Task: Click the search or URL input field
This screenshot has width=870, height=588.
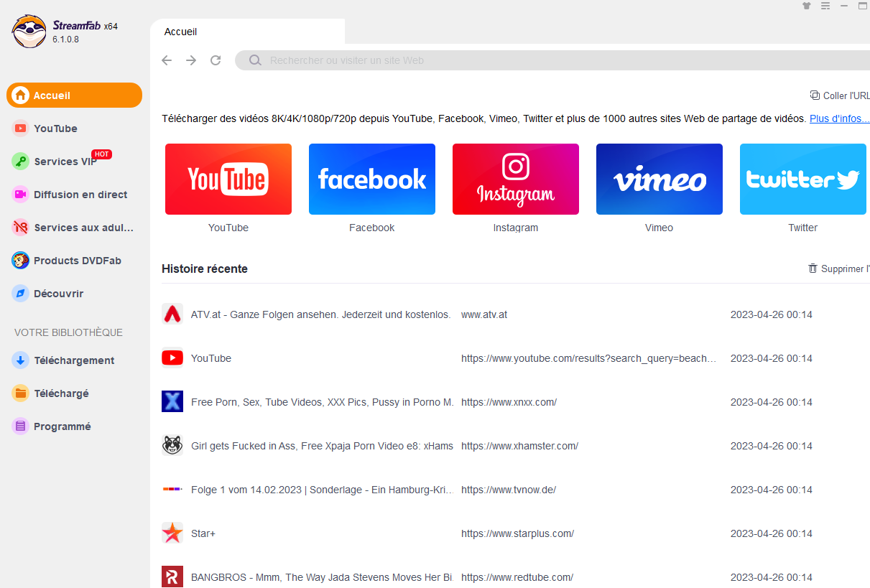Action: click(552, 60)
